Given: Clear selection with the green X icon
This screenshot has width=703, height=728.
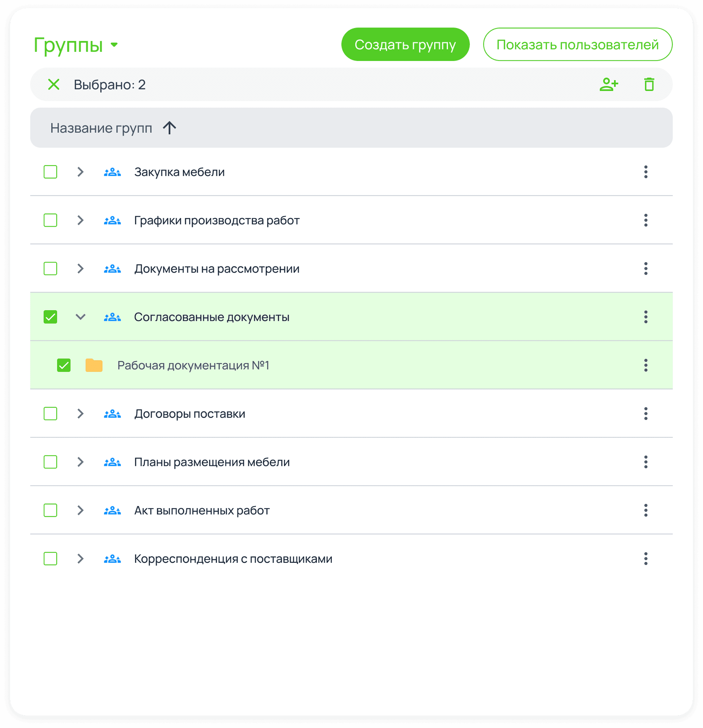Looking at the screenshot, I should point(54,84).
